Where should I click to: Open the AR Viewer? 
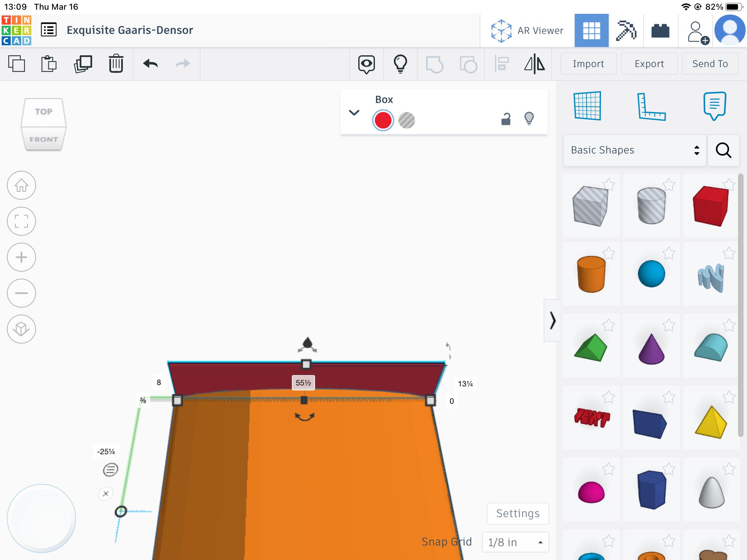coord(527,31)
